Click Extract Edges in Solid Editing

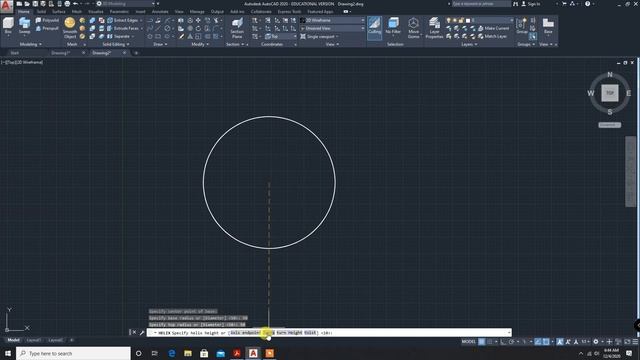pos(122,20)
